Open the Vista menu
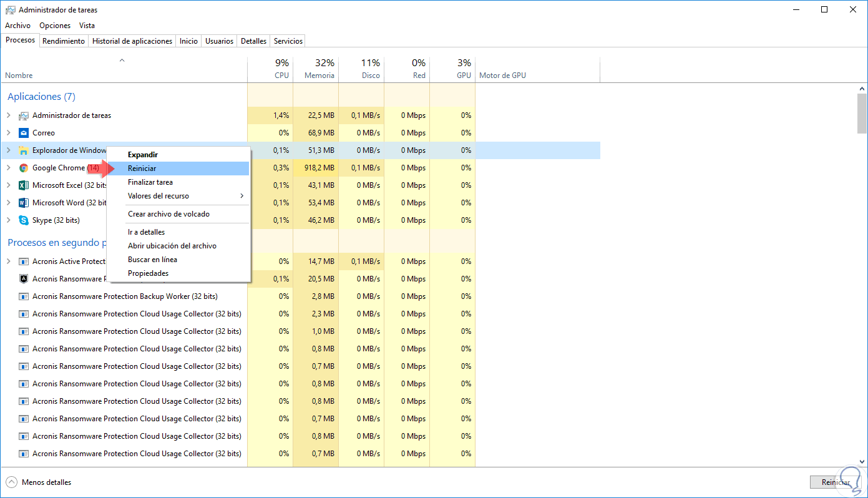The width and height of the screenshot is (868, 498). [87, 26]
